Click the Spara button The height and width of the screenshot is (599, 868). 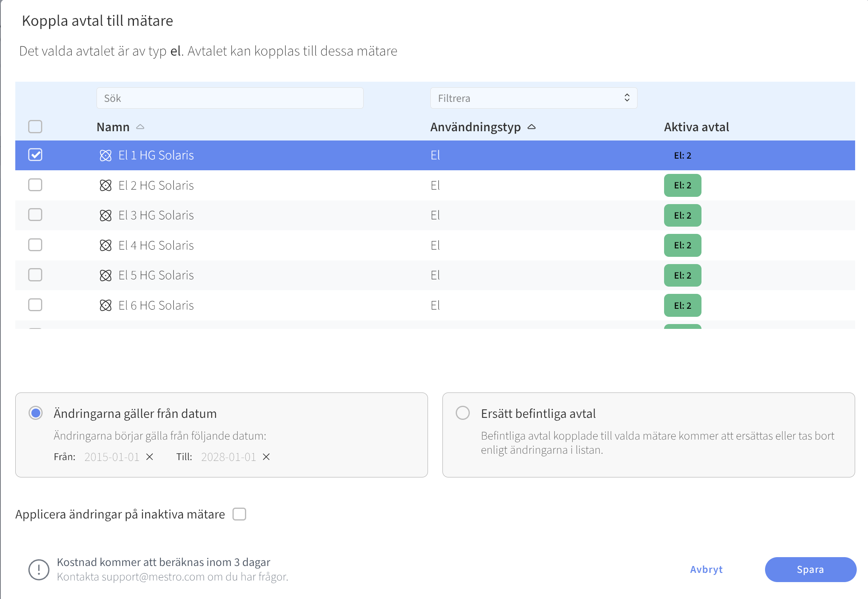click(x=810, y=570)
